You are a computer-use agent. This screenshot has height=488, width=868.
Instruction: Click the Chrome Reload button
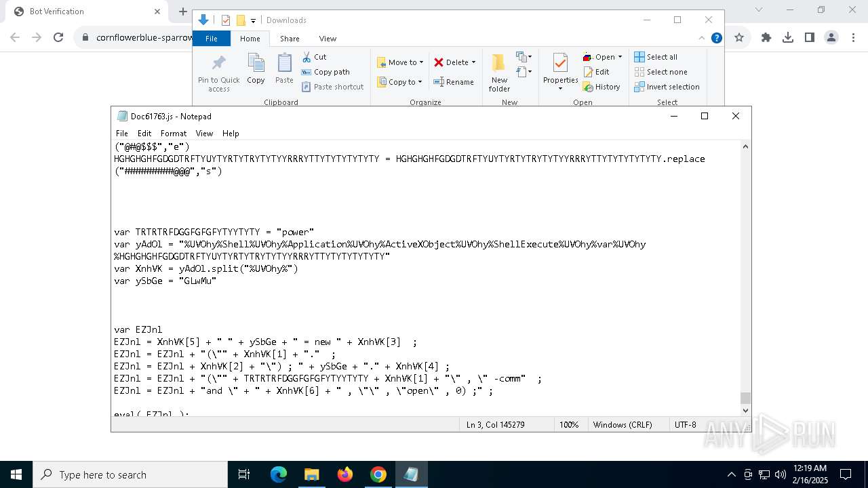(58, 38)
